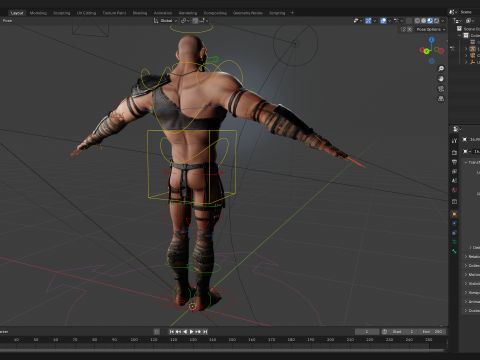Open the World properties tab icon
Viewport: 480px width, 360px height.
coord(454,190)
